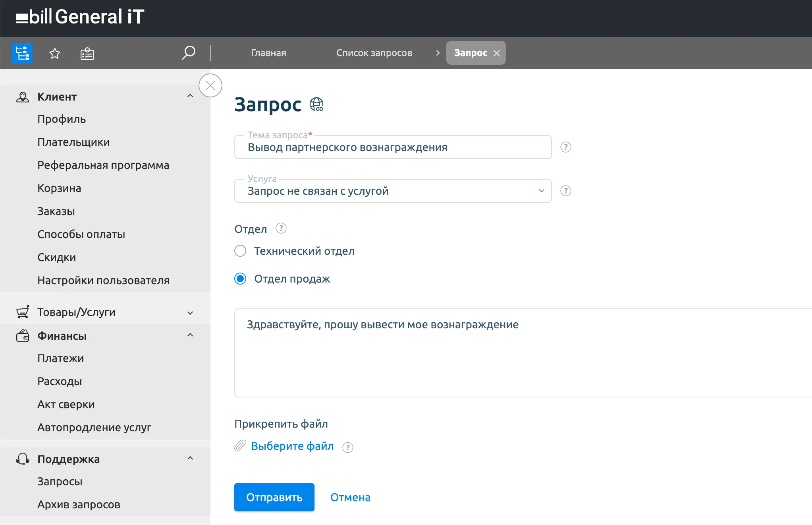Click the globe link icon next to Запрос heading
Screen dimensions: 812x525
point(316,105)
